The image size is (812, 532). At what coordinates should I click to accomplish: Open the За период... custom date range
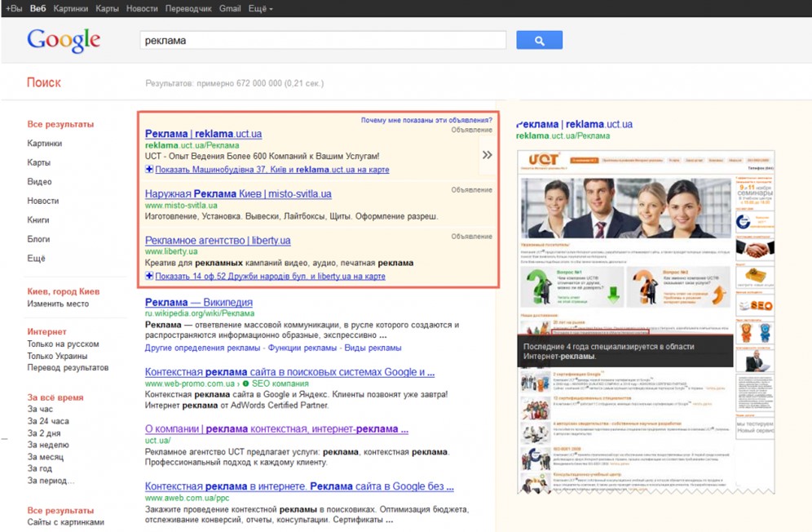coord(50,481)
